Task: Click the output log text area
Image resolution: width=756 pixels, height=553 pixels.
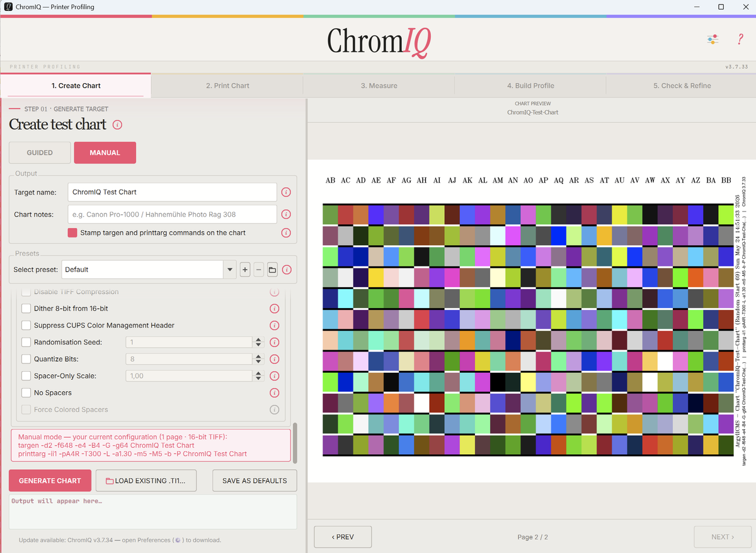Action: click(153, 511)
